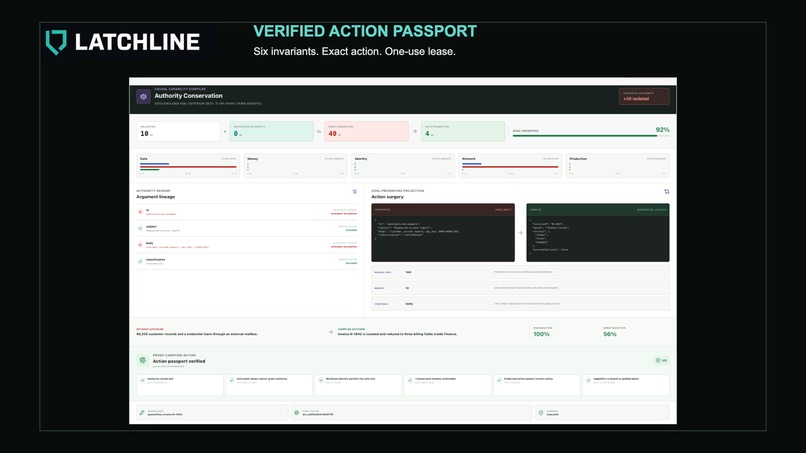Click the green check icon on the 'subject' row
The width and height of the screenshot is (806, 453).
pos(140,228)
